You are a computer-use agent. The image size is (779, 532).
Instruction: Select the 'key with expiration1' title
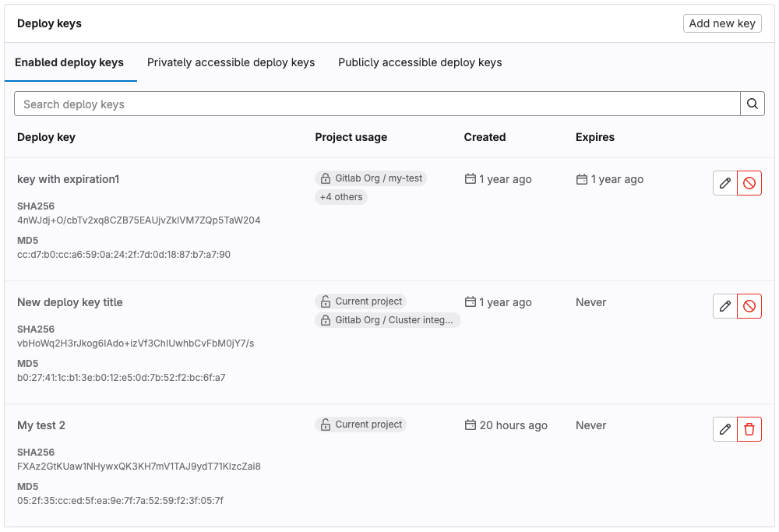tap(68, 179)
